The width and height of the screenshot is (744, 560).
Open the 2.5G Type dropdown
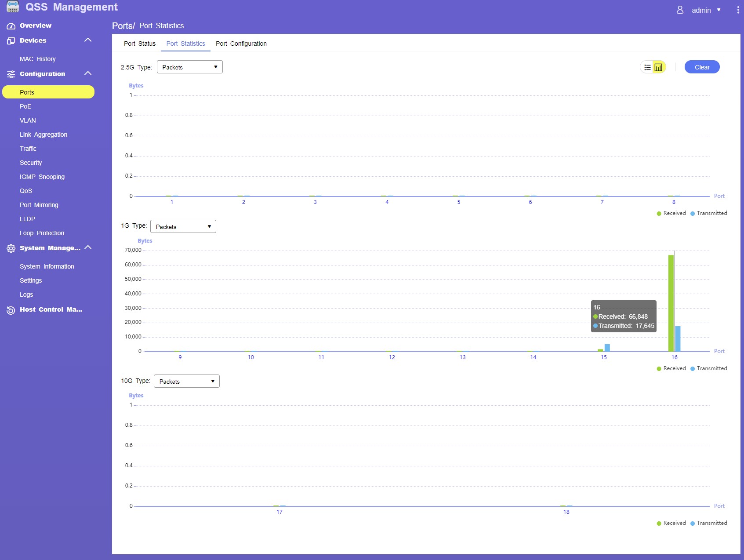189,67
